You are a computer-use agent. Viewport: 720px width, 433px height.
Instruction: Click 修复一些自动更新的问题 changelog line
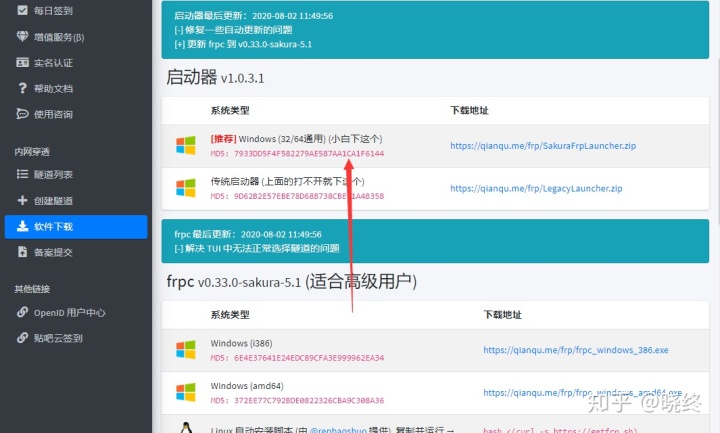pos(233,30)
